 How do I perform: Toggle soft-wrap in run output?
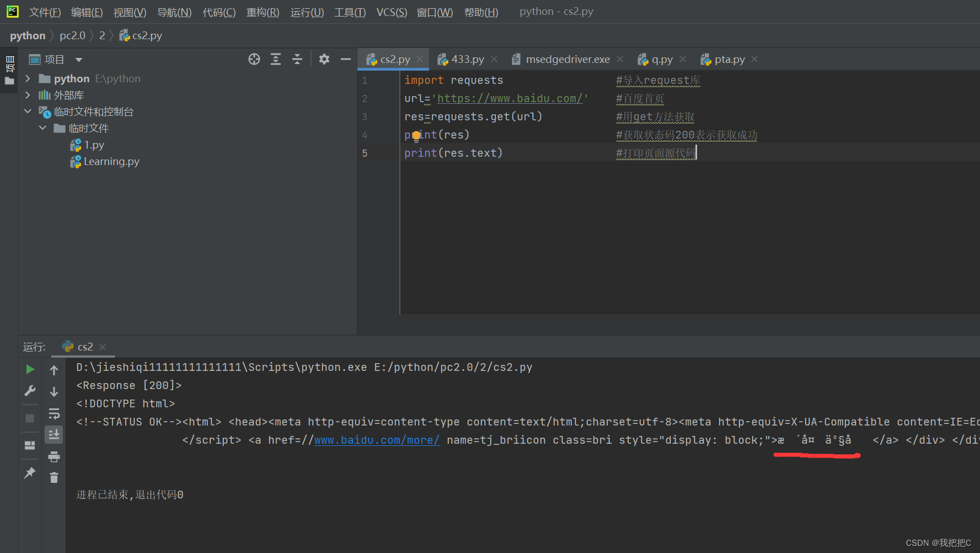point(54,413)
